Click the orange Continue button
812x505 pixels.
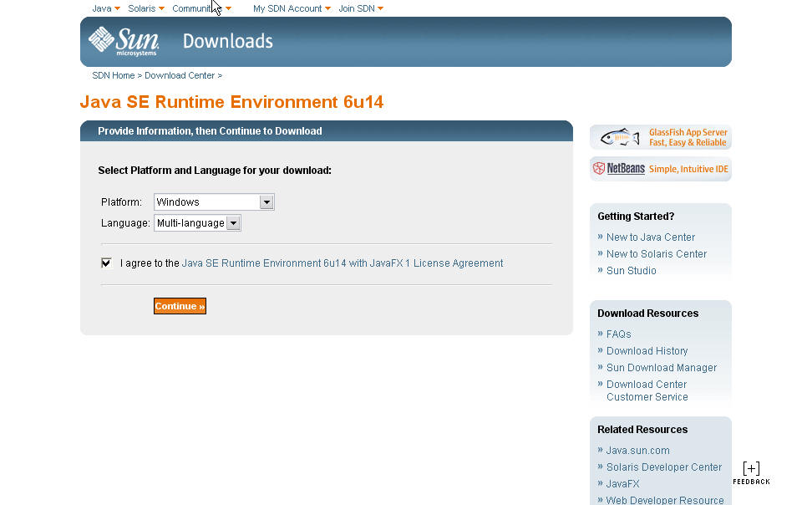point(180,306)
